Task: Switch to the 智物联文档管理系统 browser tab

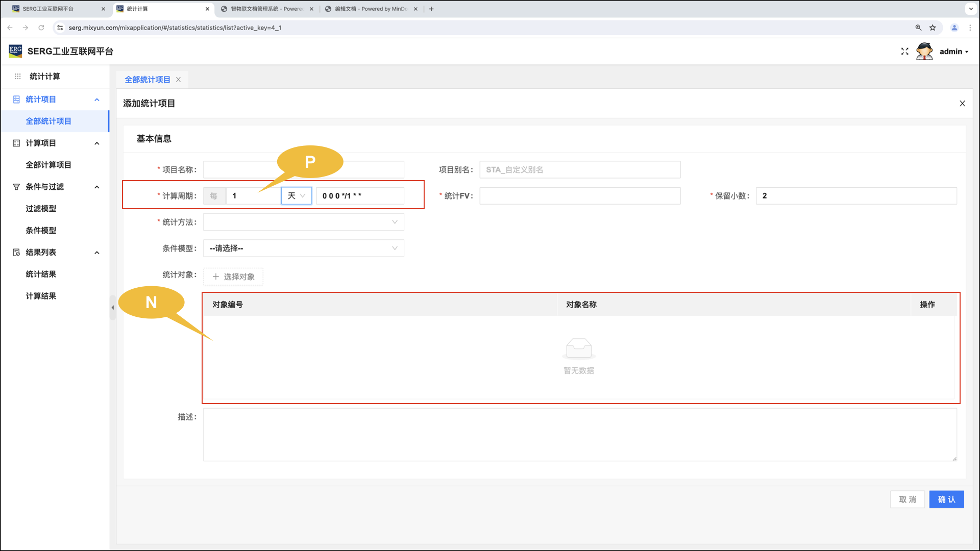Action: pyautogui.click(x=265, y=9)
